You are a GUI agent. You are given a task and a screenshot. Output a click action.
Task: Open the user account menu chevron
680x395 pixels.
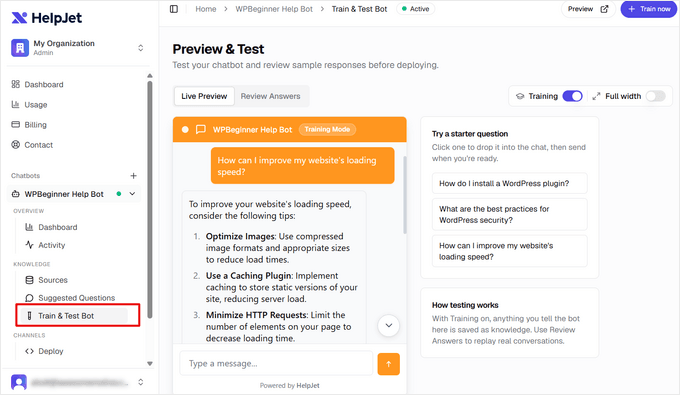click(141, 382)
